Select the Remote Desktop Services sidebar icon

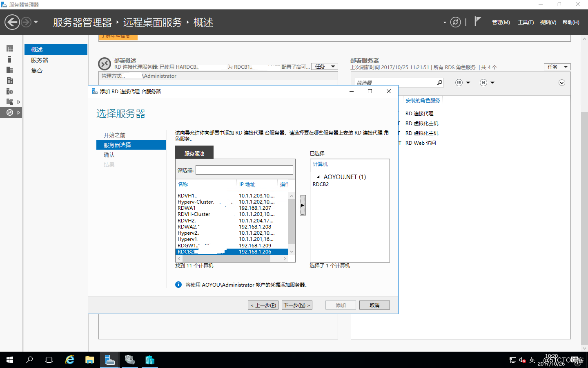(10, 112)
